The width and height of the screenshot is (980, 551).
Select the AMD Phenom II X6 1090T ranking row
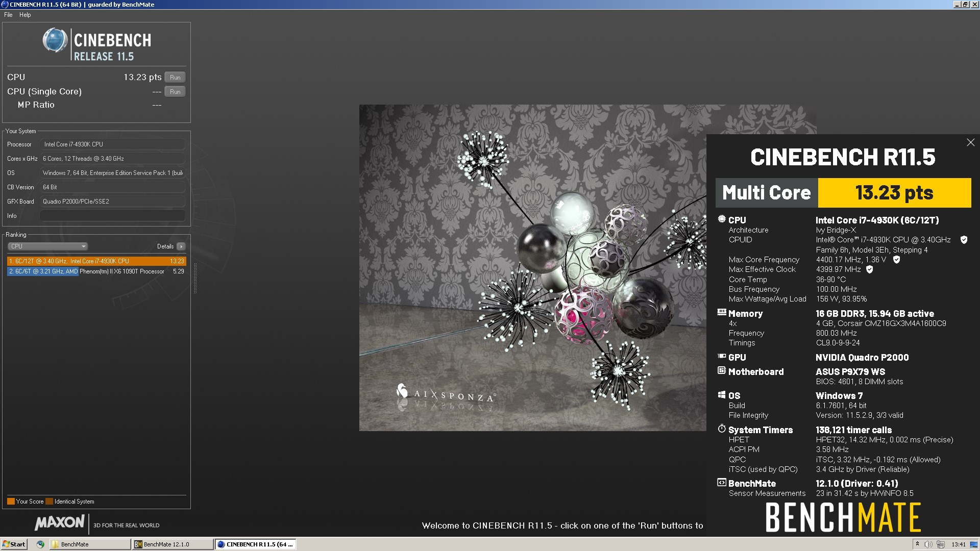pos(96,271)
